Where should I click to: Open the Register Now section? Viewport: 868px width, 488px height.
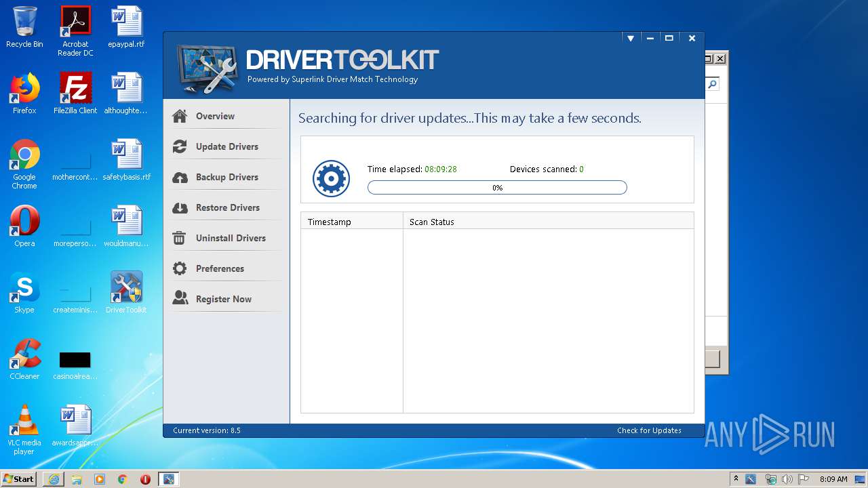[x=224, y=299]
